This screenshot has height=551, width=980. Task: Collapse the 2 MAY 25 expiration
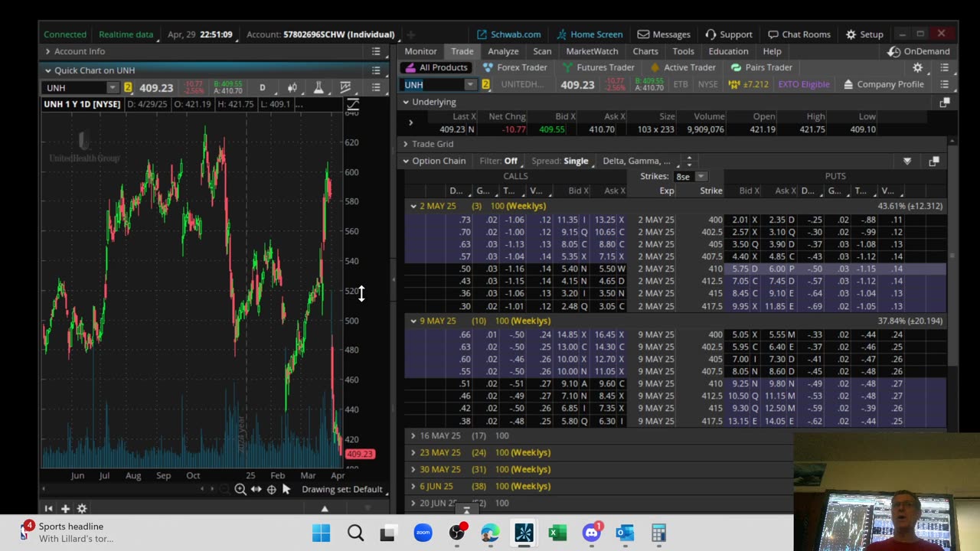tap(413, 206)
